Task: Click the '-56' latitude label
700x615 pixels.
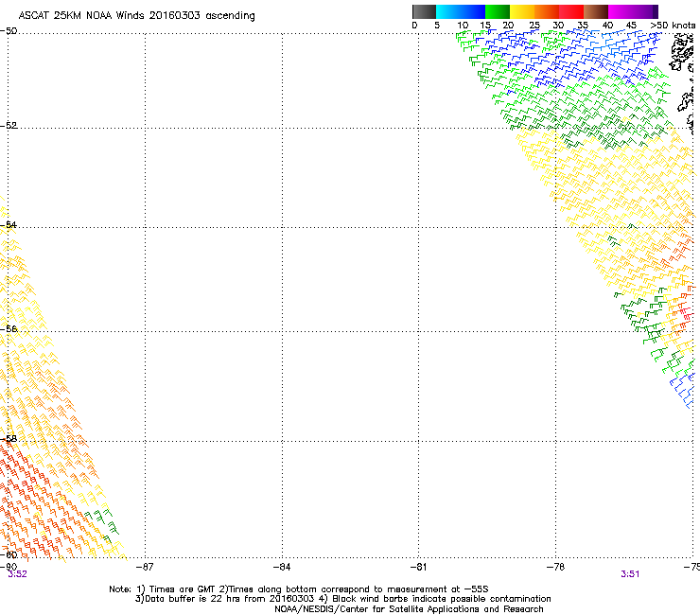Action: point(9,328)
